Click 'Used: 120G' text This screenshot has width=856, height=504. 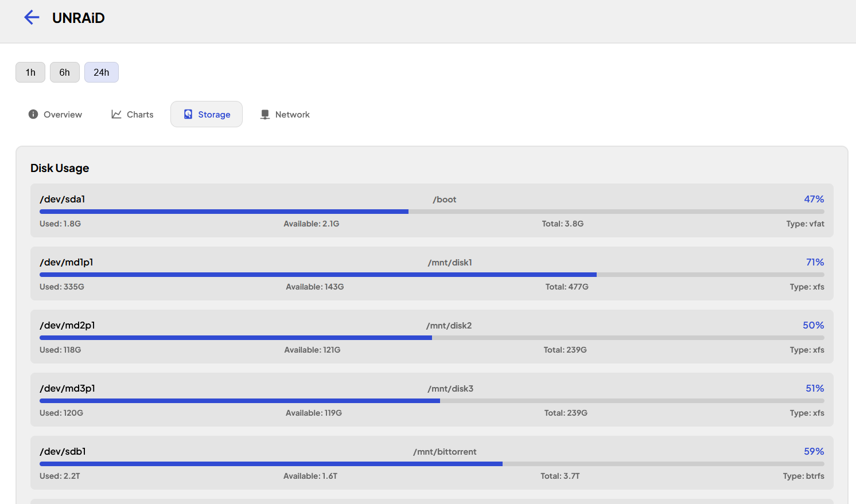[x=61, y=413]
